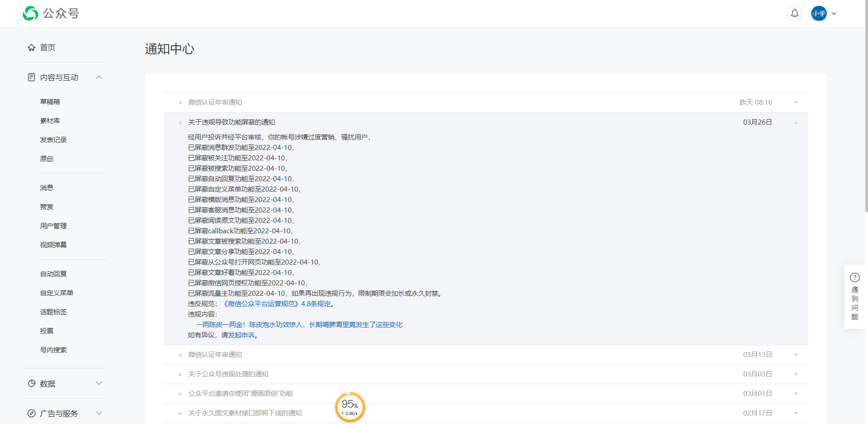868x424 pixels.
Task: Select 原创 in the sidebar
Action: pyautogui.click(x=47, y=159)
